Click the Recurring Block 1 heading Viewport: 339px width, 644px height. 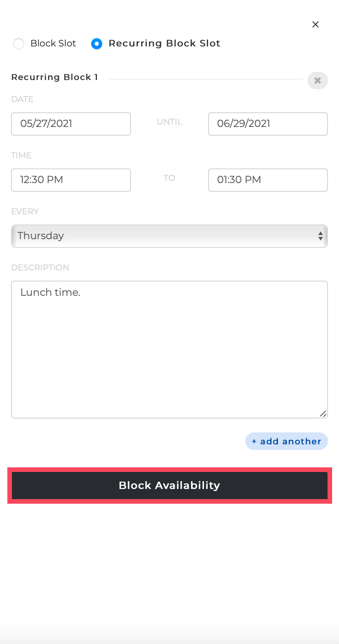click(x=55, y=77)
